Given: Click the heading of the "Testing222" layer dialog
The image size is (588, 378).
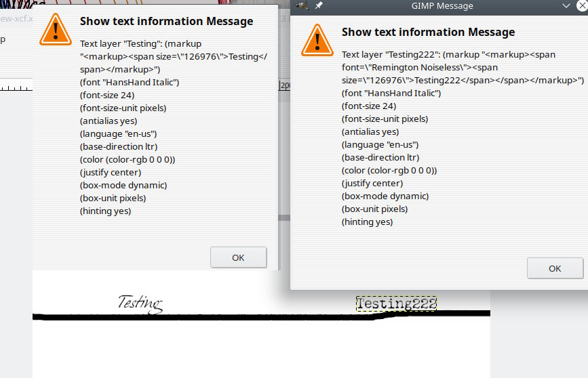Looking at the screenshot, I should (428, 33).
